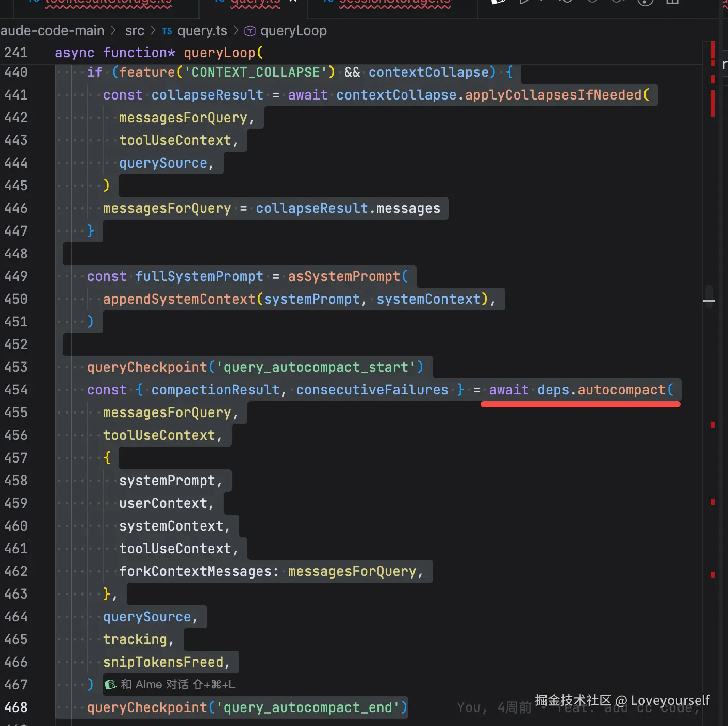Click toolUseContext on line 461
This screenshot has height=726, width=728.
point(175,549)
